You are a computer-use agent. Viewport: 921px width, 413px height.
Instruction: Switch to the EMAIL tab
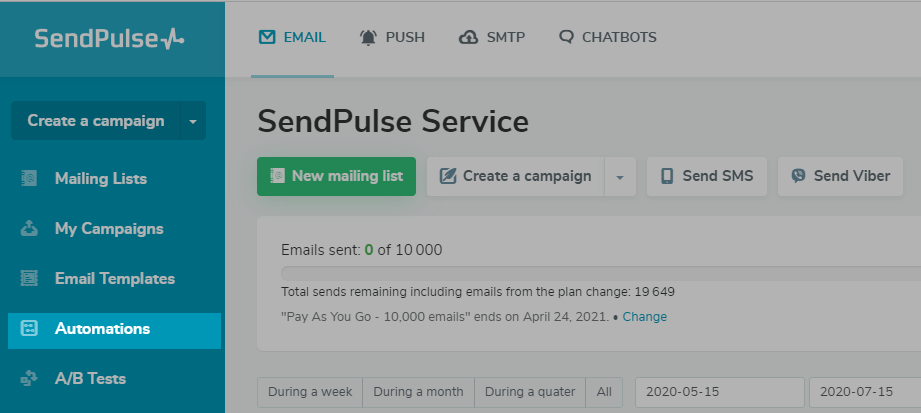click(293, 38)
